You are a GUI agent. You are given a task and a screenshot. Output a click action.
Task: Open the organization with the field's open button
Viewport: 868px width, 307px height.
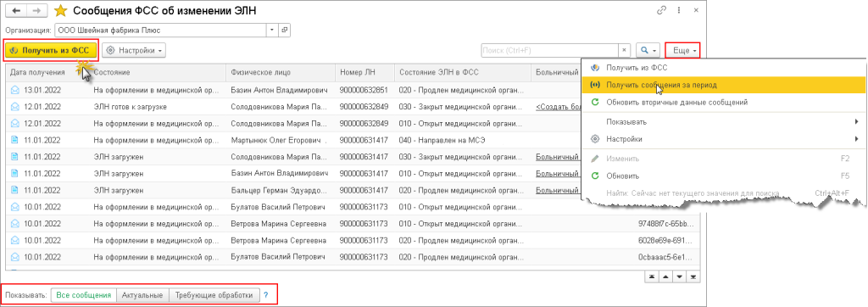(x=285, y=30)
